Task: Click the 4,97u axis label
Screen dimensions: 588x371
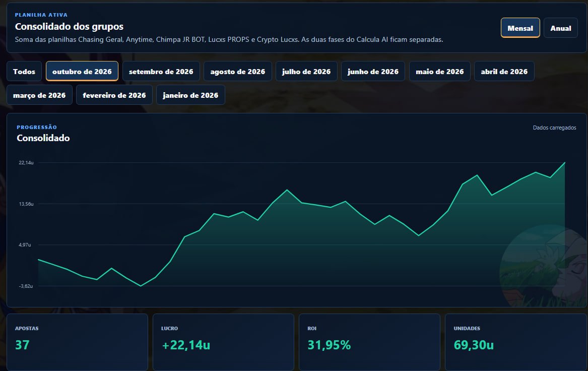Action: 25,244
